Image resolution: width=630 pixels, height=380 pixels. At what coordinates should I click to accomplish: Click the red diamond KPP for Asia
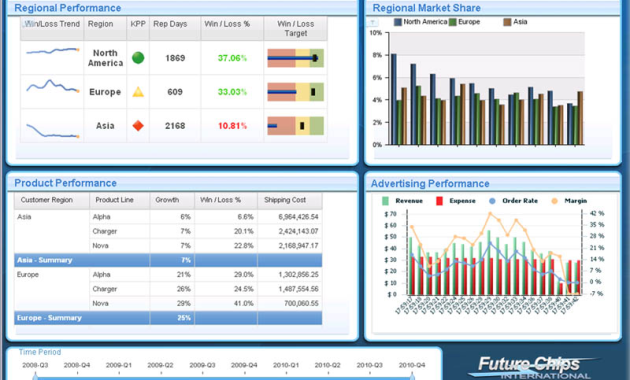[x=138, y=126]
